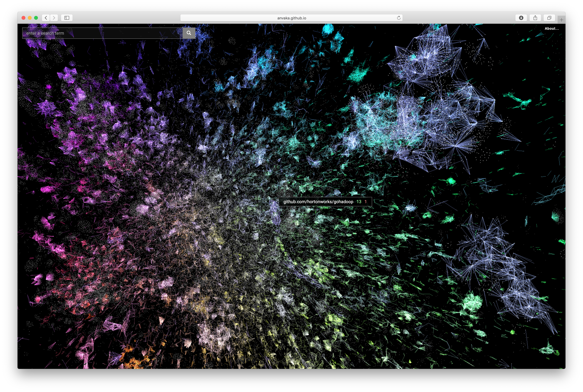Show Safari downloads
583x392 pixels.
coord(521,18)
